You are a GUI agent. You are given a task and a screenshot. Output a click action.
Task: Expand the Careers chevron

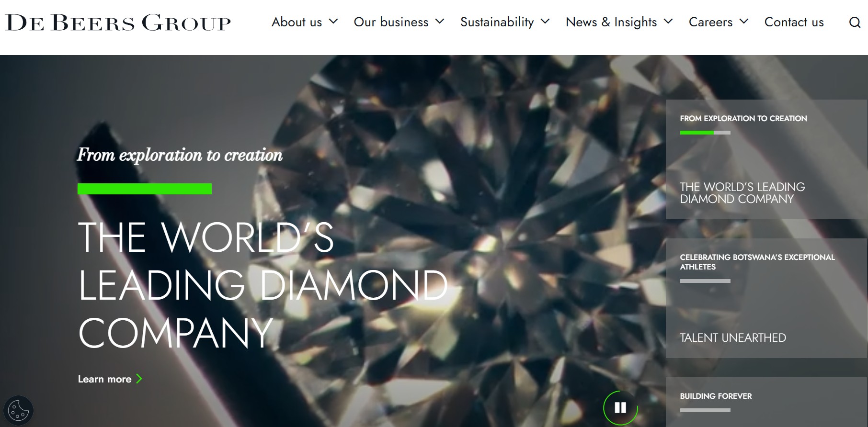744,22
